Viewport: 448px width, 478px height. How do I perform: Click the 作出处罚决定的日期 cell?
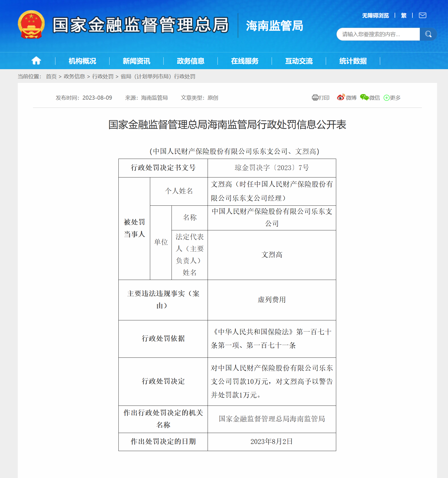pyautogui.click(x=163, y=442)
